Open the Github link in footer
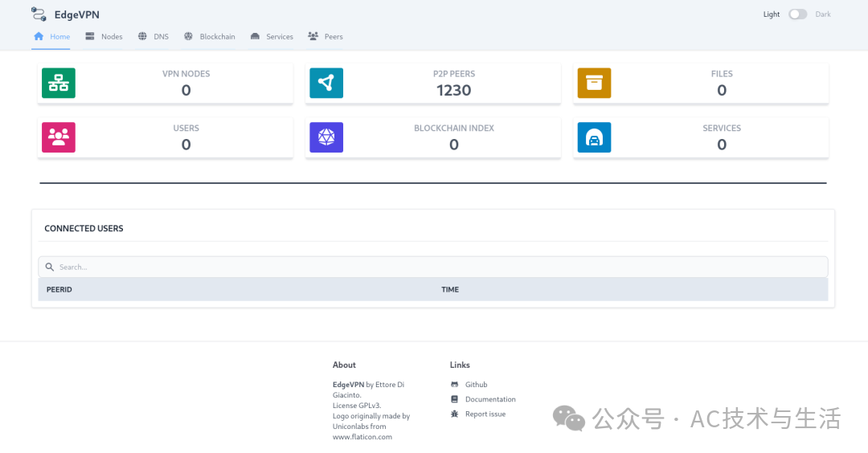This screenshot has height=453, width=868. click(x=476, y=385)
